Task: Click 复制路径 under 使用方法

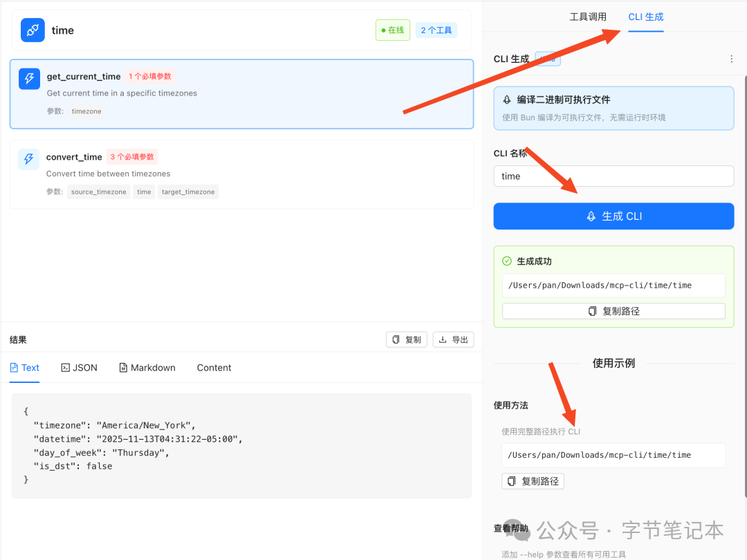Action: [533, 481]
